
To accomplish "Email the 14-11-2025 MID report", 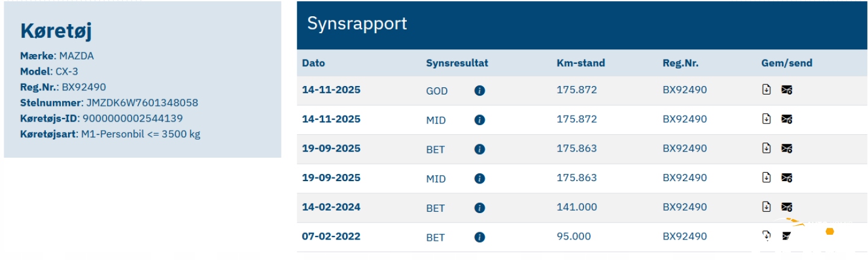I will point(787,119).
